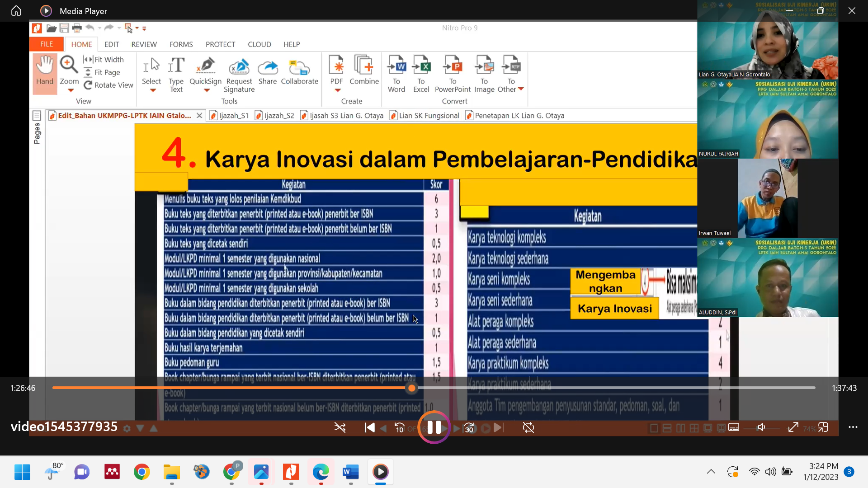Jump to the previous track
The width and height of the screenshot is (868, 488).
pos(369,427)
